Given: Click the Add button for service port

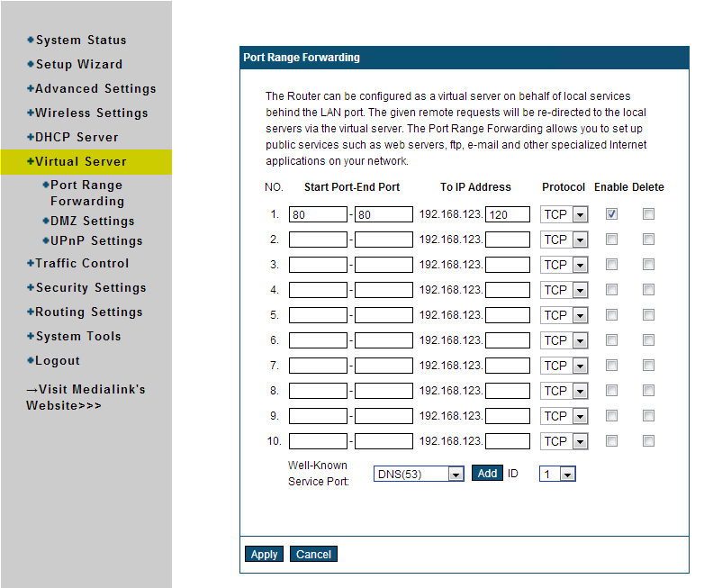Looking at the screenshot, I should [x=487, y=474].
